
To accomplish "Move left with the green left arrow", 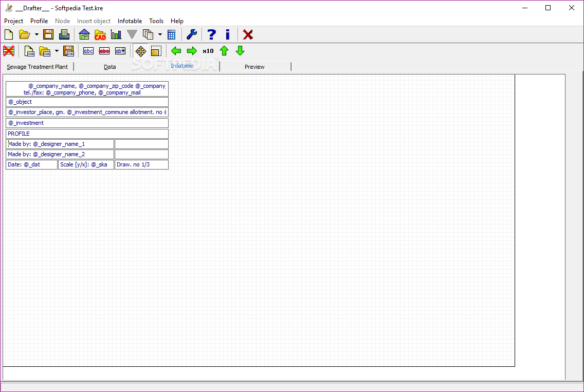I will pyautogui.click(x=176, y=51).
